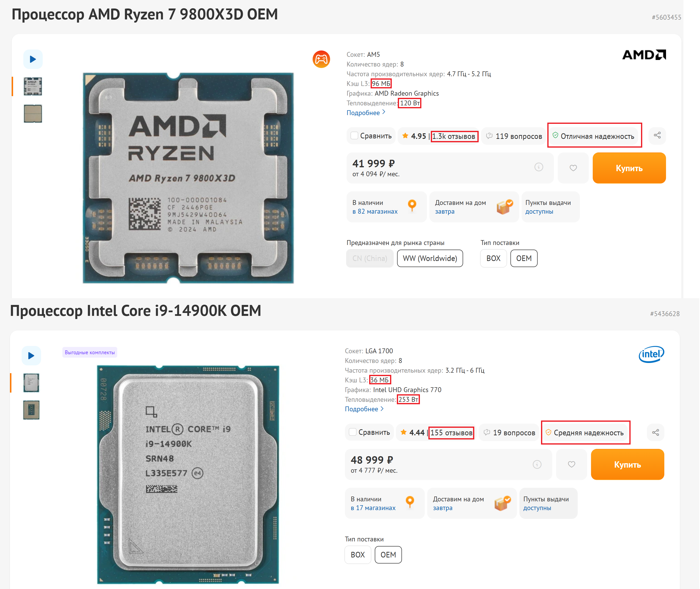Tick the Сравнить checkbox for Ryzen processor
Viewport: 700px width, 589px height.
pyautogui.click(x=355, y=136)
